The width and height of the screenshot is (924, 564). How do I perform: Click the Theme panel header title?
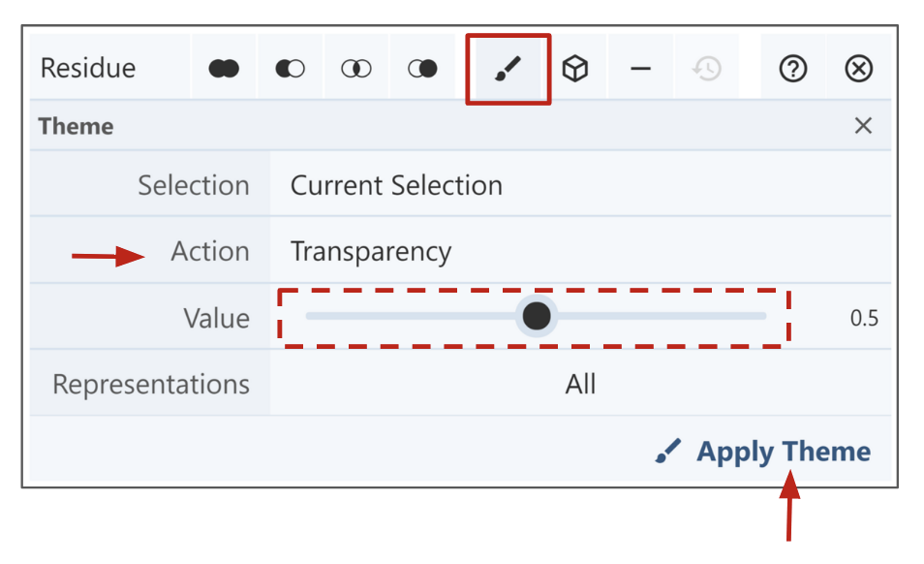pos(76,126)
